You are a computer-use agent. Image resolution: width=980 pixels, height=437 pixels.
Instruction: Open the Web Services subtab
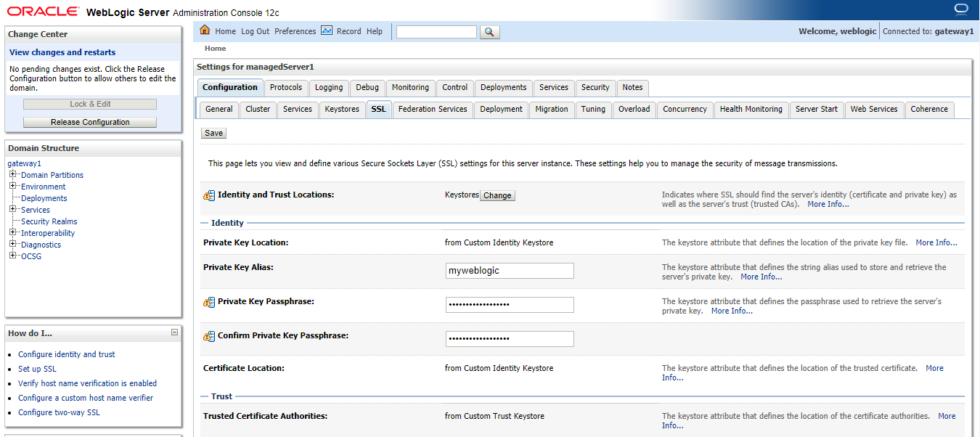(x=874, y=109)
